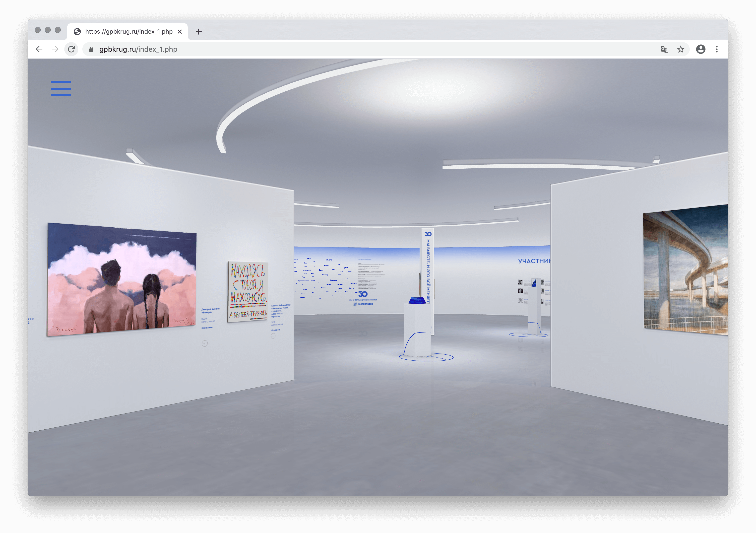
Task: Open Chrome's three-dot menu
Action: pyautogui.click(x=717, y=49)
